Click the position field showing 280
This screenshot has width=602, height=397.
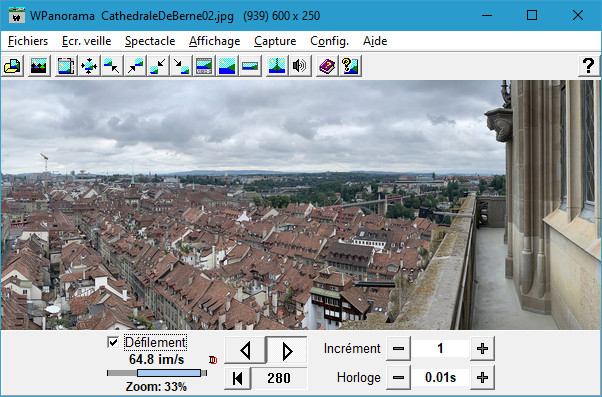click(279, 378)
